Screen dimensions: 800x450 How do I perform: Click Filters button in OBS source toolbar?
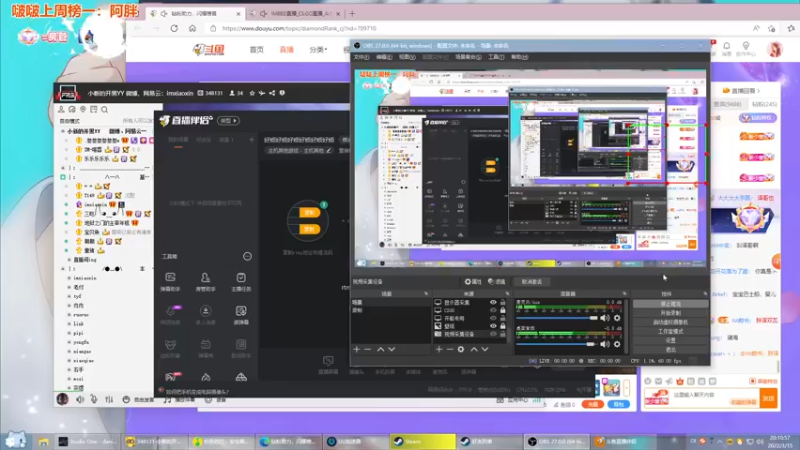click(x=496, y=282)
